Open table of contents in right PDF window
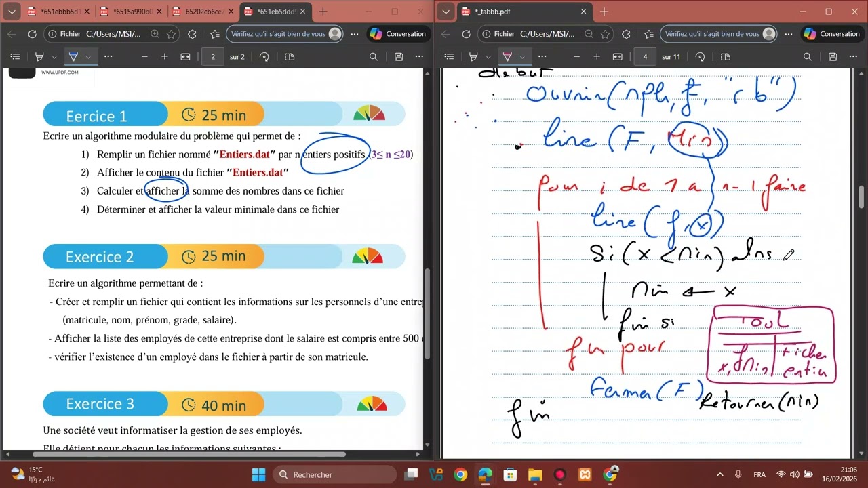 tap(450, 57)
